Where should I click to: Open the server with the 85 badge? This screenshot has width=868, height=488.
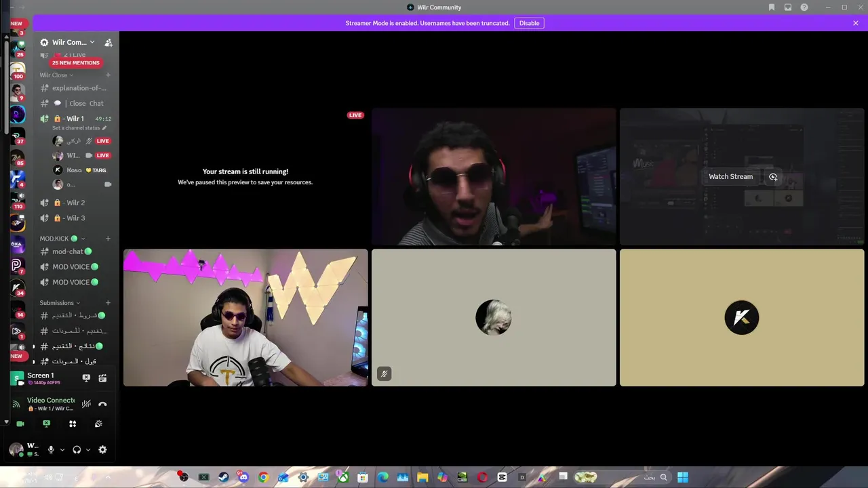18,158
